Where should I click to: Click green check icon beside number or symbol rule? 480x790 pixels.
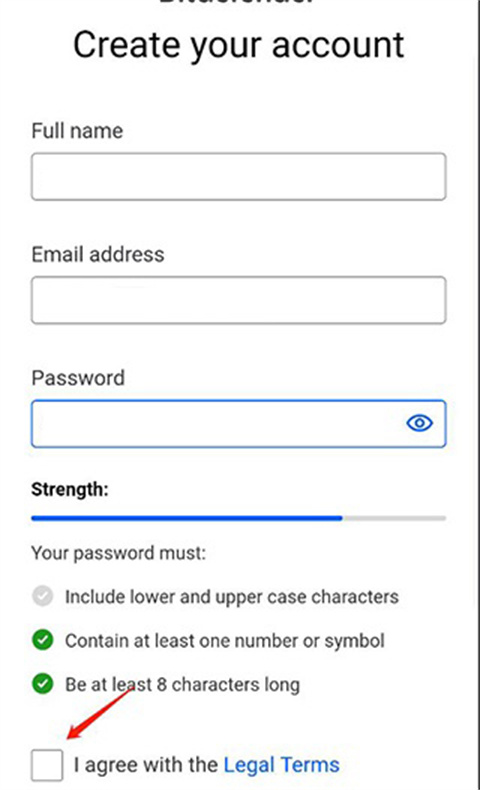pos(43,640)
